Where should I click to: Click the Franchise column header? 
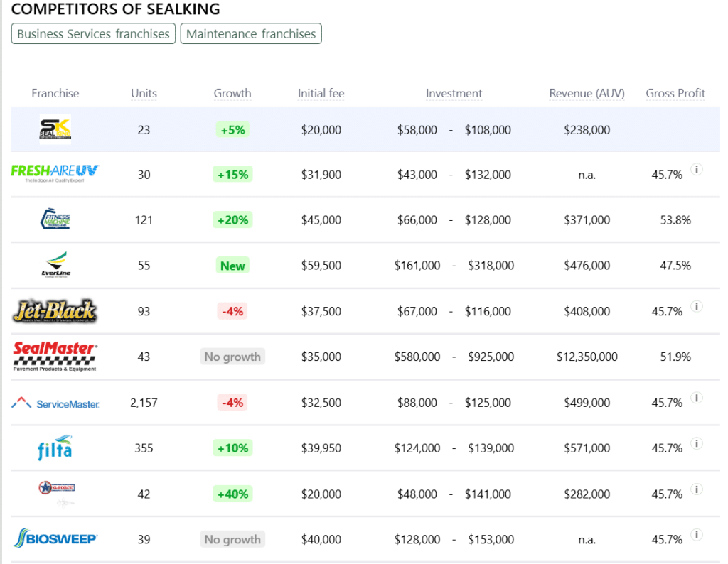click(x=55, y=93)
